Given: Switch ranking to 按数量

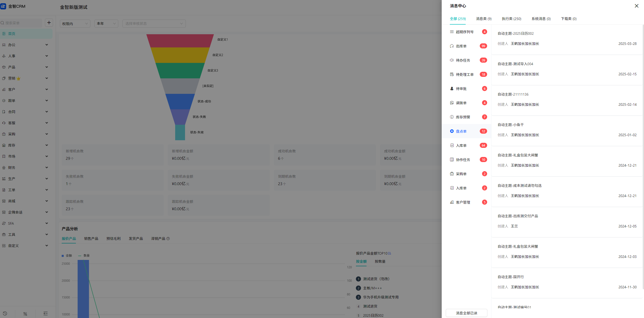Looking at the screenshot, I should 380,261.
